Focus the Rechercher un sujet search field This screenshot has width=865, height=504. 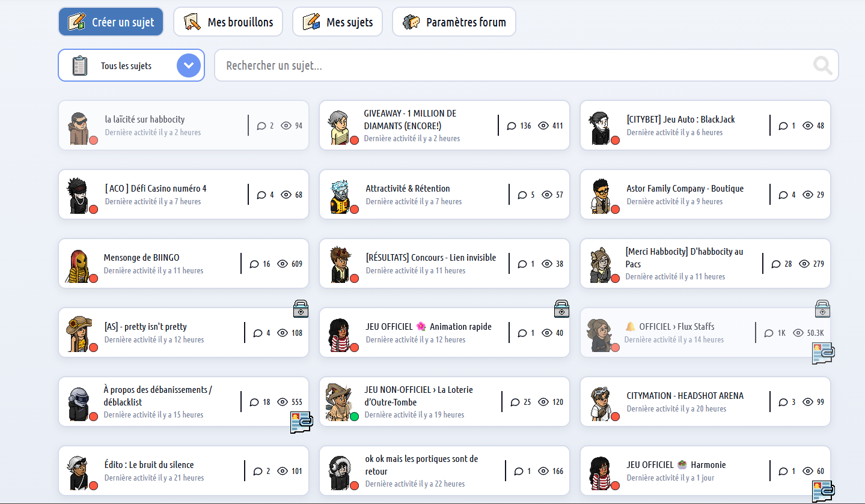click(x=526, y=65)
